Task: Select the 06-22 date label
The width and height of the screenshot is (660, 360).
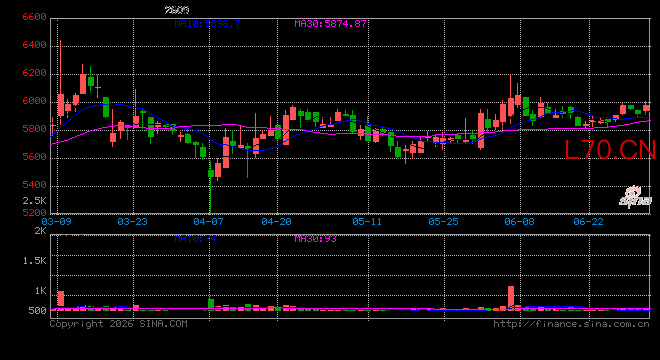Action: pos(588,221)
